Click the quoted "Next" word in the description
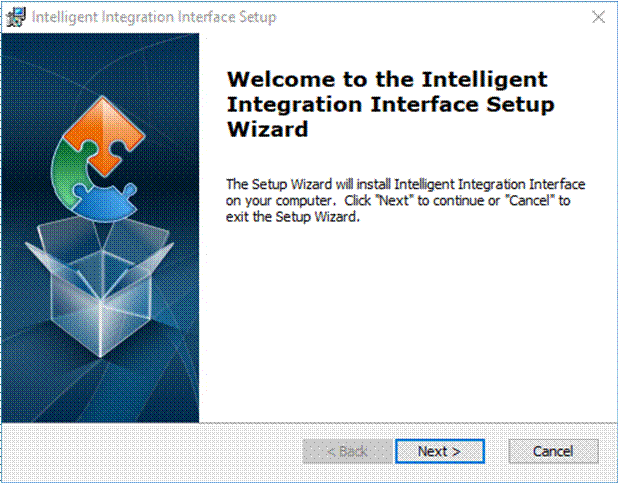The image size is (619, 484). (x=395, y=201)
